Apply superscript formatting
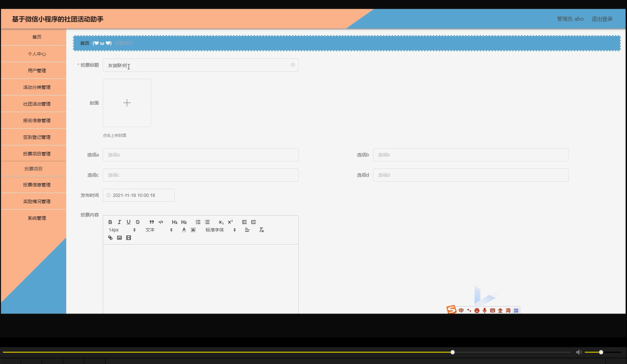The width and height of the screenshot is (627, 364). click(230, 222)
